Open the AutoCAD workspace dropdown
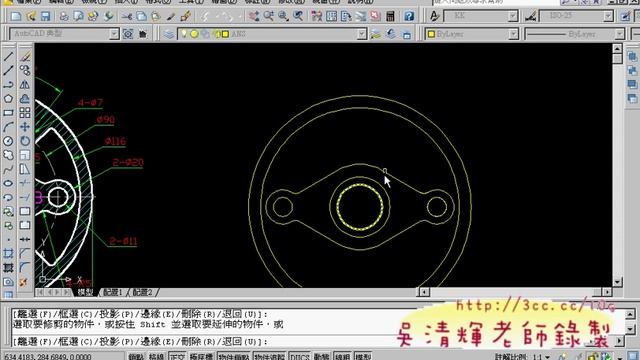The width and height of the screenshot is (640, 360). pos(114,34)
